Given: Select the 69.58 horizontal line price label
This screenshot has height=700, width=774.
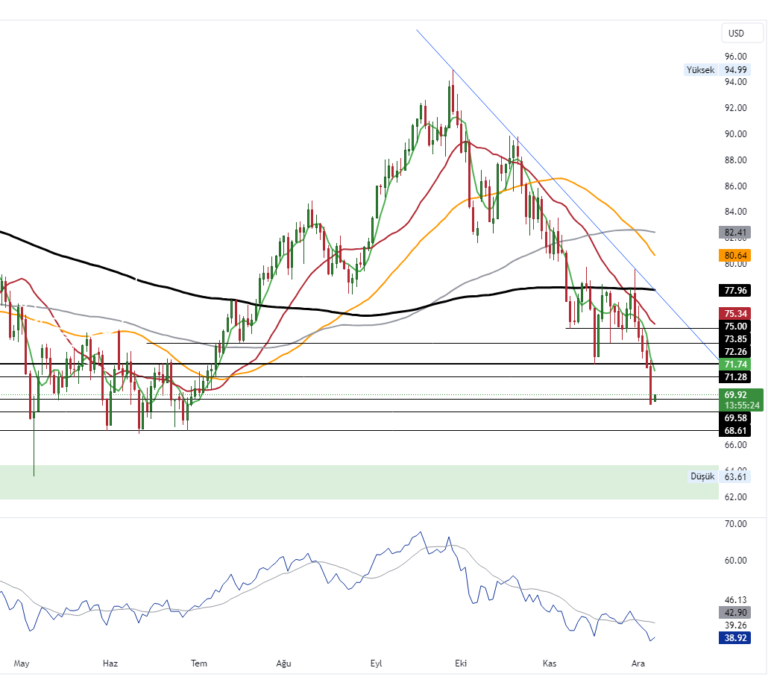Looking at the screenshot, I should (x=734, y=418).
